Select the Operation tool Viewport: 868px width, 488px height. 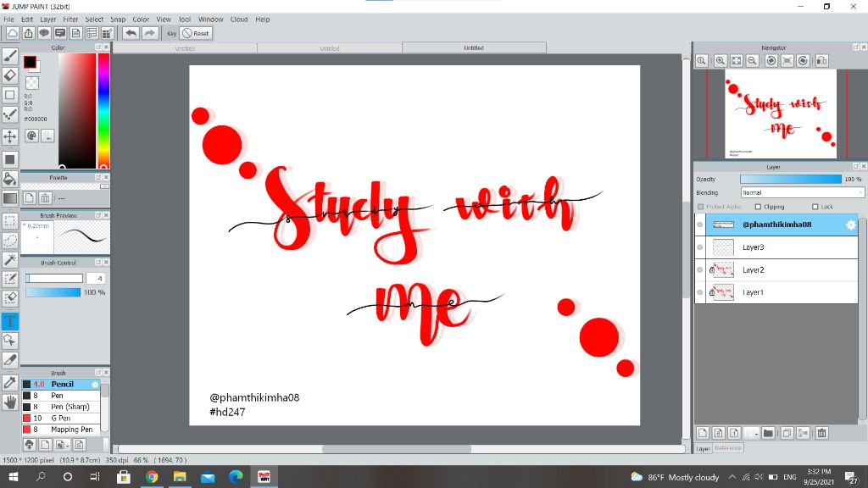(x=10, y=341)
